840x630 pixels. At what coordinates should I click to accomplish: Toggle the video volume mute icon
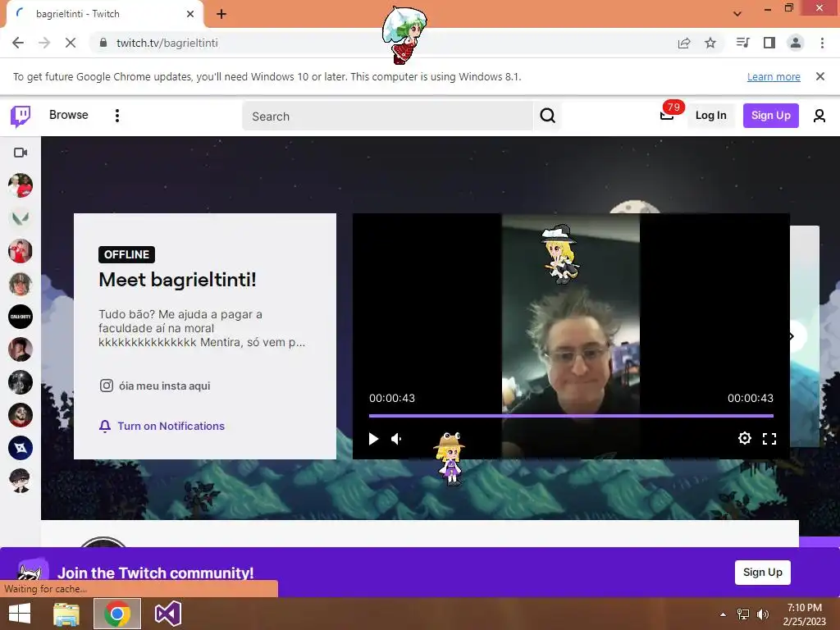(397, 439)
